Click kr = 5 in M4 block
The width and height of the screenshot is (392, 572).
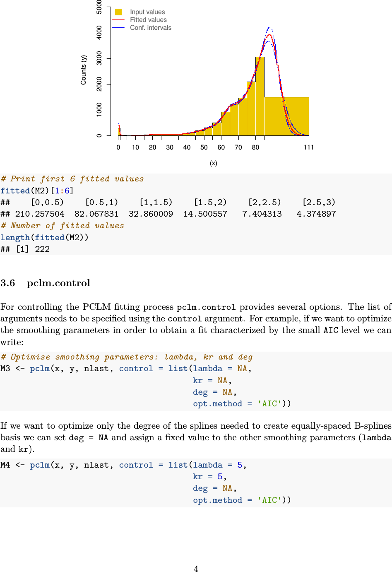pyautogui.click(x=209, y=477)
